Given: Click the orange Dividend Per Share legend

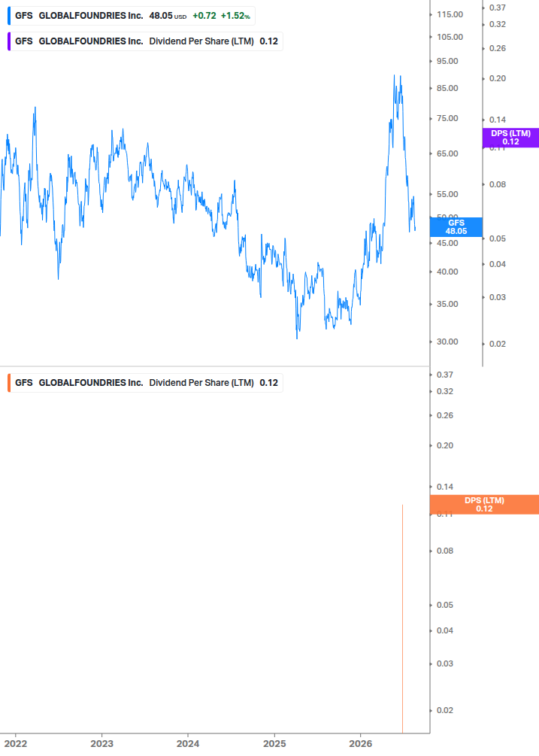Looking at the screenshot, I should [x=145, y=383].
